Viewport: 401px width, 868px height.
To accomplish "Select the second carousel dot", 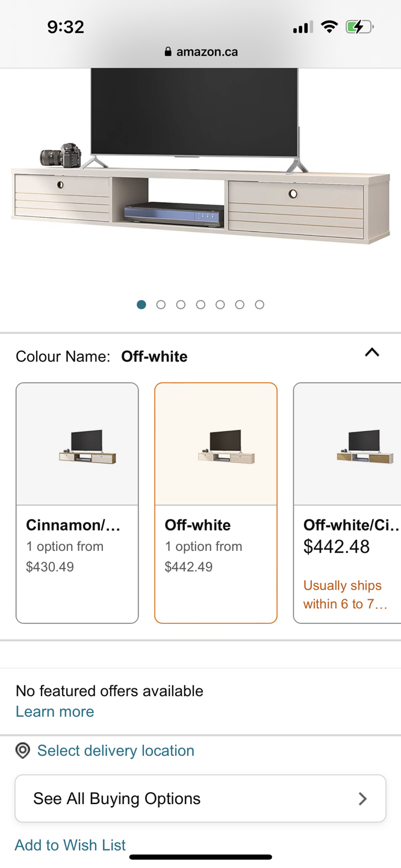I will [x=161, y=304].
